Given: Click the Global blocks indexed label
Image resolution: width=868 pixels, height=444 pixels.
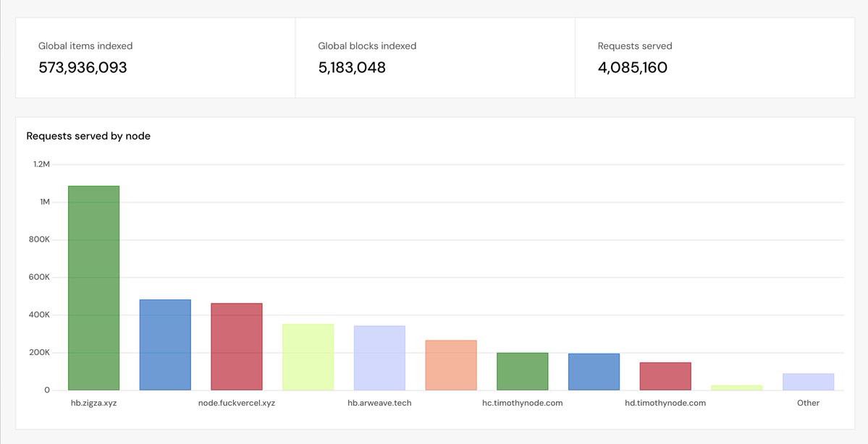Looking at the screenshot, I should tap(367, 46).
